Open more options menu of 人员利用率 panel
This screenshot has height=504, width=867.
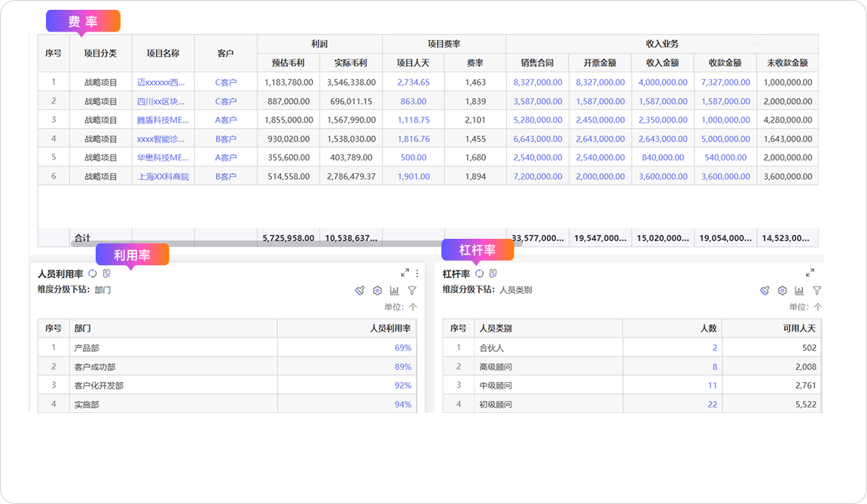pos(417,273)
